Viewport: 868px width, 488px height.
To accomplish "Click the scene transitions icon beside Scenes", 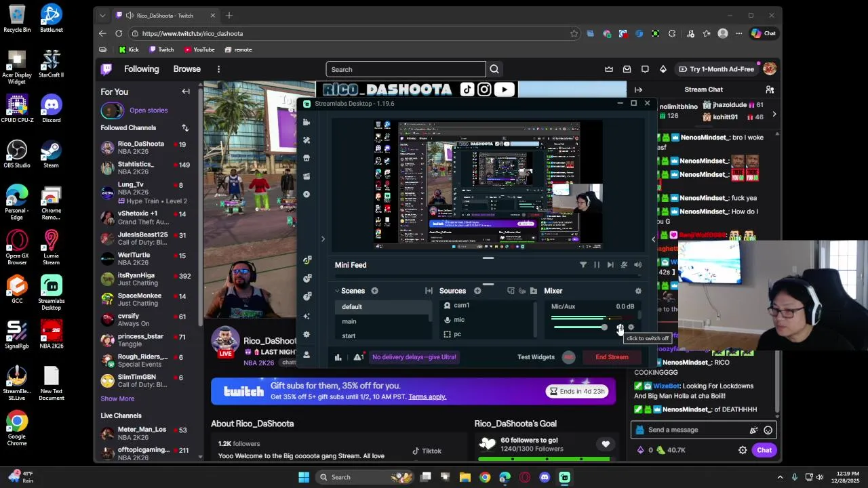I will [429, 291].
